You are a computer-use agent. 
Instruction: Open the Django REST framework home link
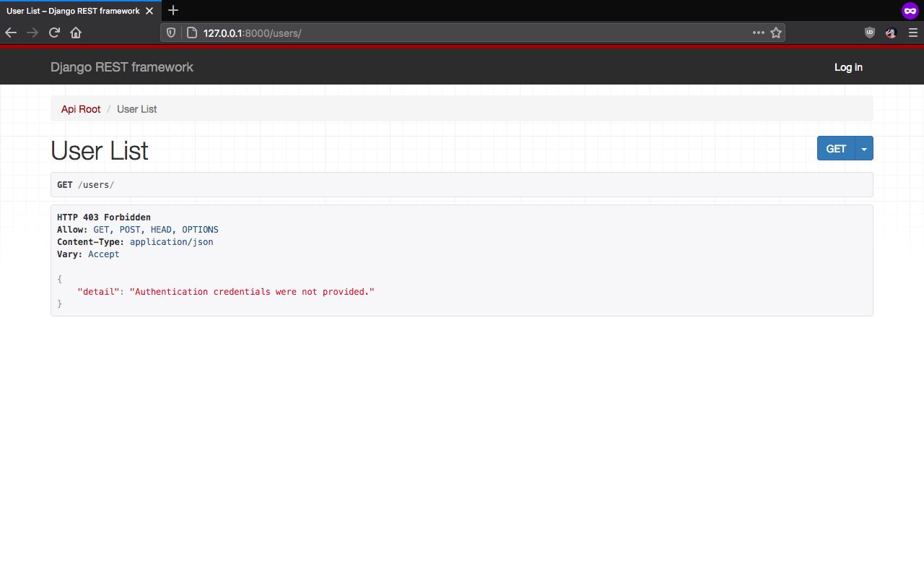coord(122,67)
